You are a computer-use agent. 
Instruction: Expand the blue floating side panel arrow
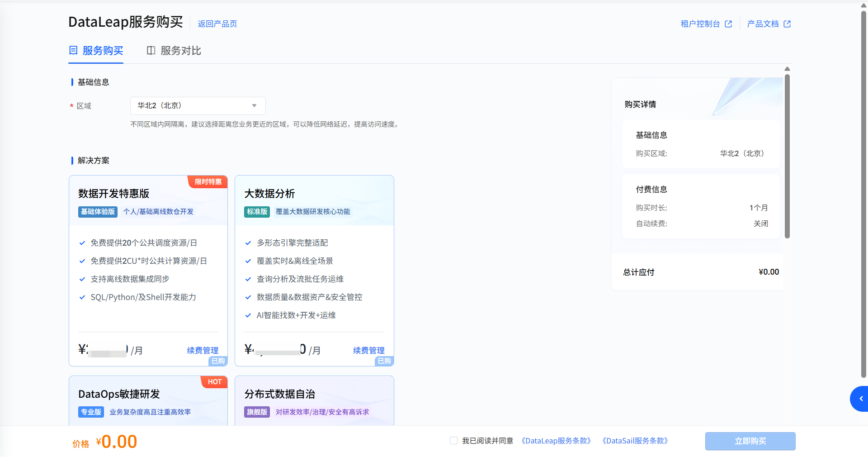tap(860, 399)
